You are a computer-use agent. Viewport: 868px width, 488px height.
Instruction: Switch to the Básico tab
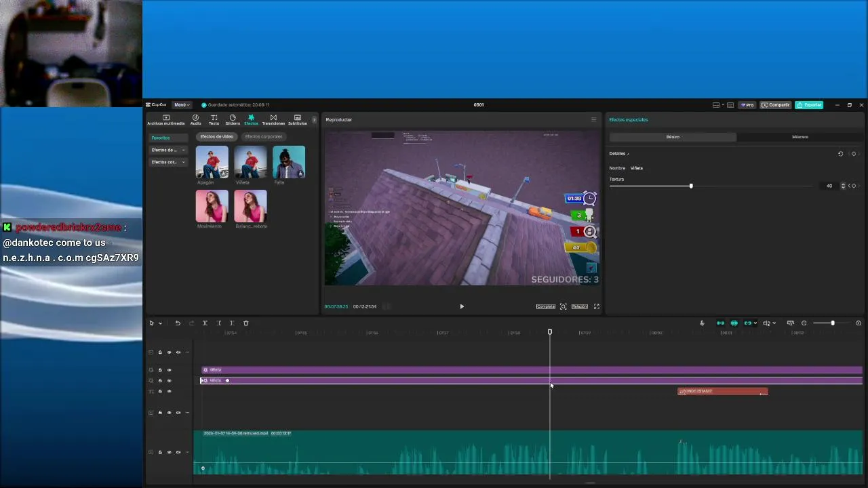pyautogui.click(x=672, y=137)
